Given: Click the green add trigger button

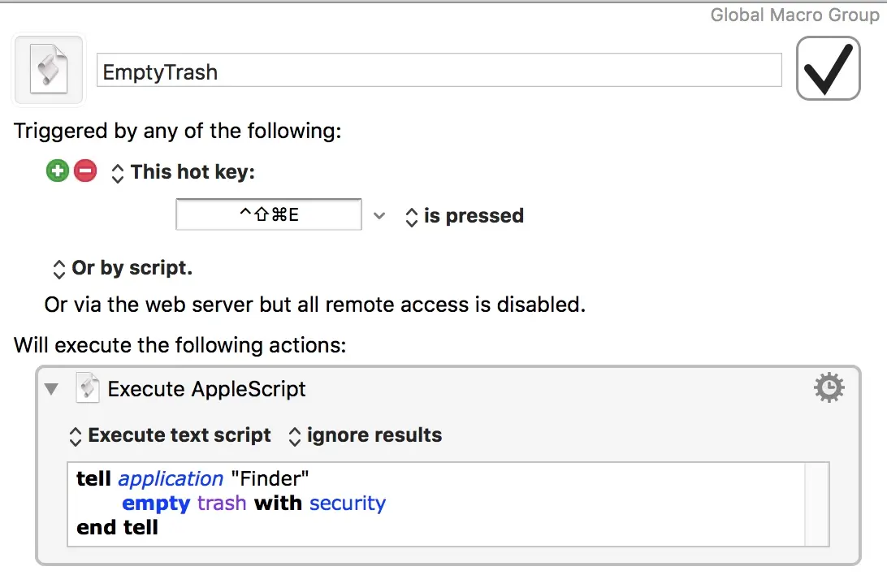Looking at the screenshot, I should [57, 171].
